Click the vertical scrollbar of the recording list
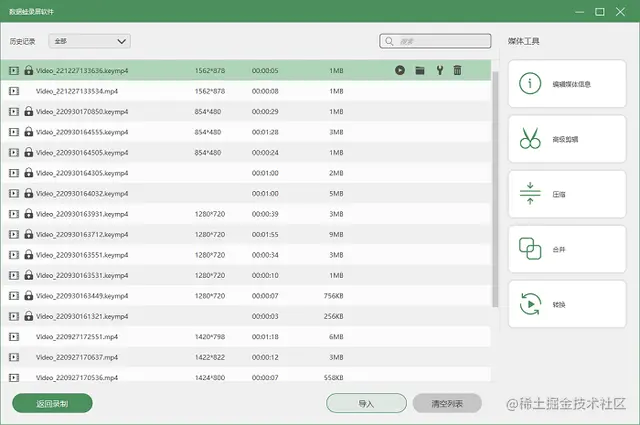Image resolution: width=640 pixels, height=425 pixels. (x=495, y=189)
